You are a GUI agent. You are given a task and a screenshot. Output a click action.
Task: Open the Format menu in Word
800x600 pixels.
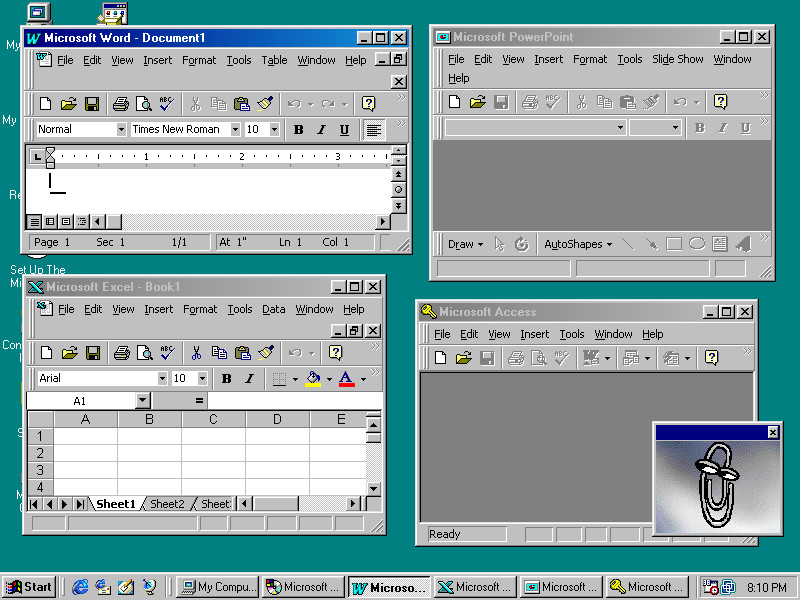tap(199, 60)
